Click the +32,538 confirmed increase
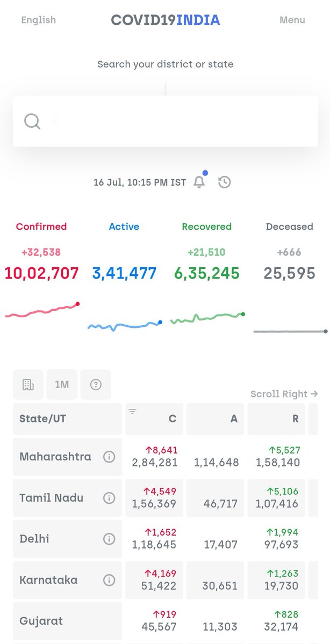330x644 pixels. (x=41, y=252)
